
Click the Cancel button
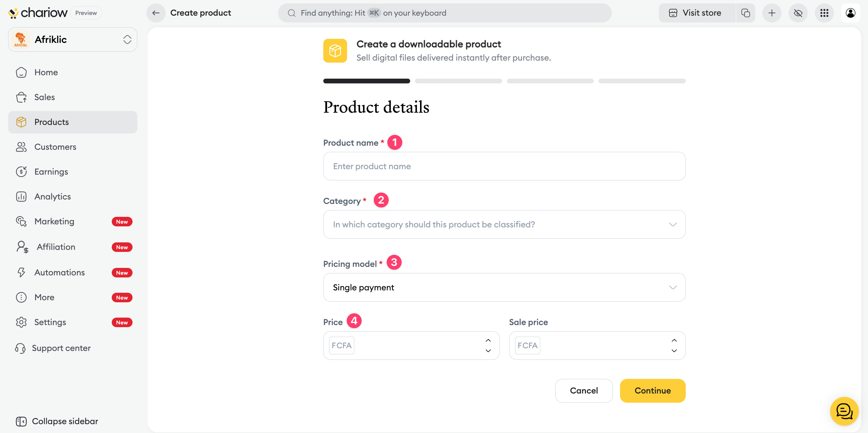[x=584, y=391]
